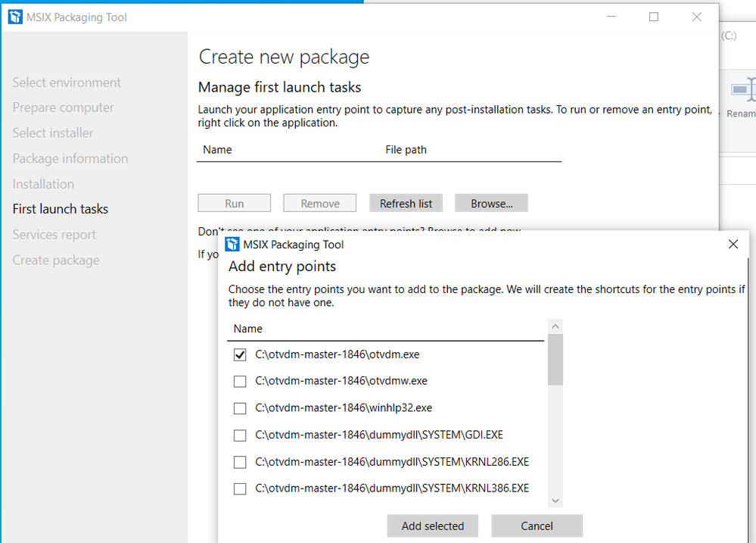
Task: Click the Refresh list button
Action: pyautogui.click(x=406, y=203)
